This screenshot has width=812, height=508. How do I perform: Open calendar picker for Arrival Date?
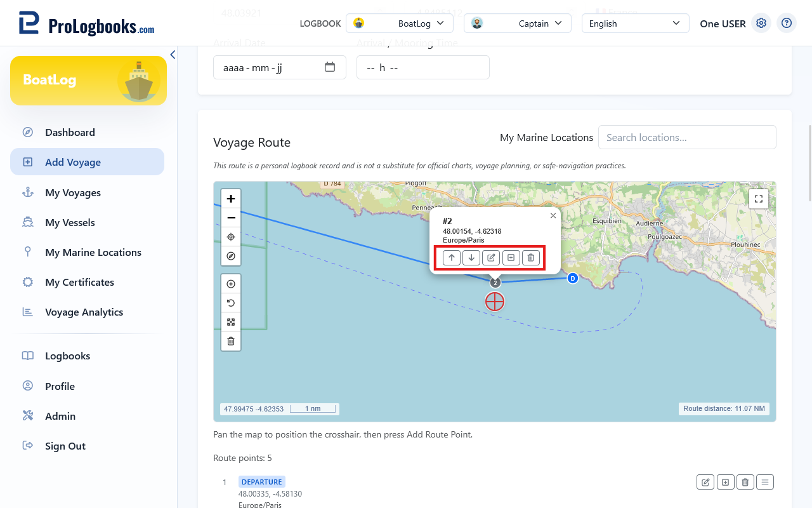tap(330, 67)
